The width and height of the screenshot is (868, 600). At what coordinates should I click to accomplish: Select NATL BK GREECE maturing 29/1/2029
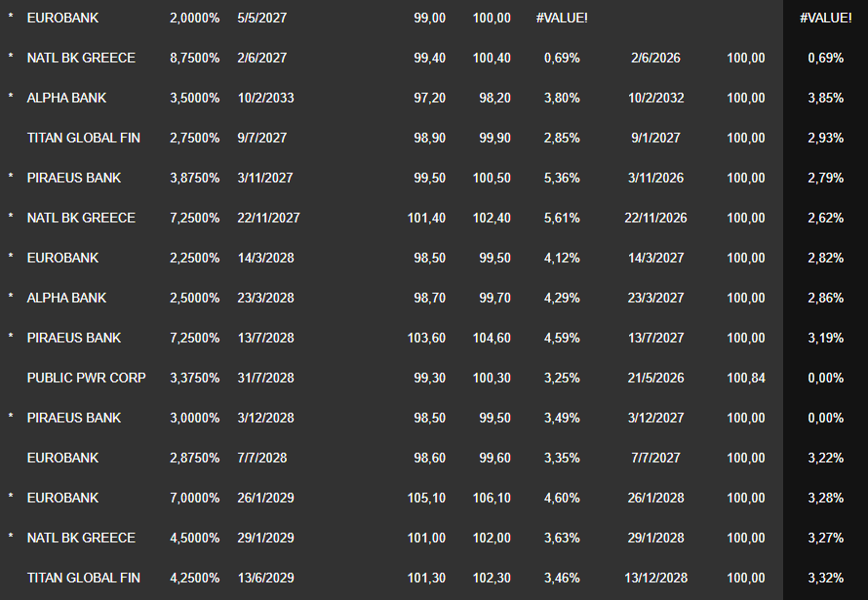[81, 538]
